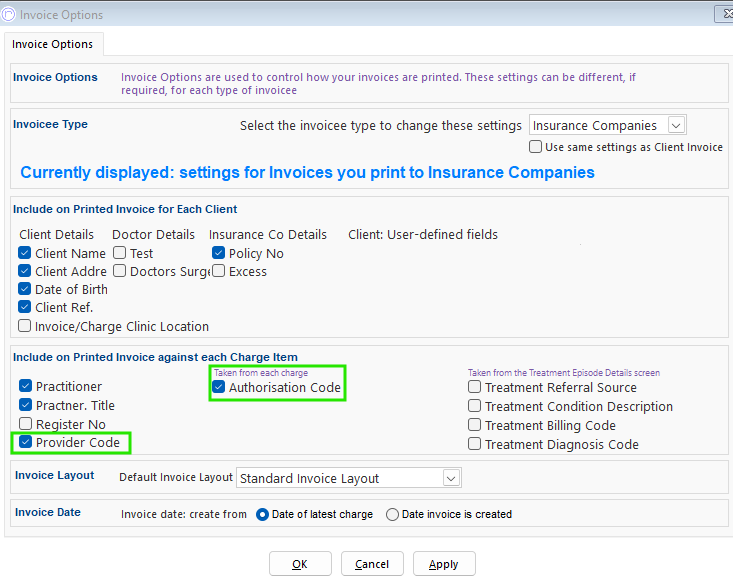Select Date of latest charge radio button

[263, 514]
